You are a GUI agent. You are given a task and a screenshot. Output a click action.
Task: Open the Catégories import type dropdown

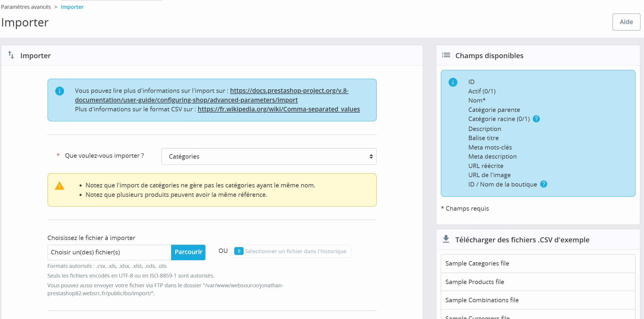point(269,157)
